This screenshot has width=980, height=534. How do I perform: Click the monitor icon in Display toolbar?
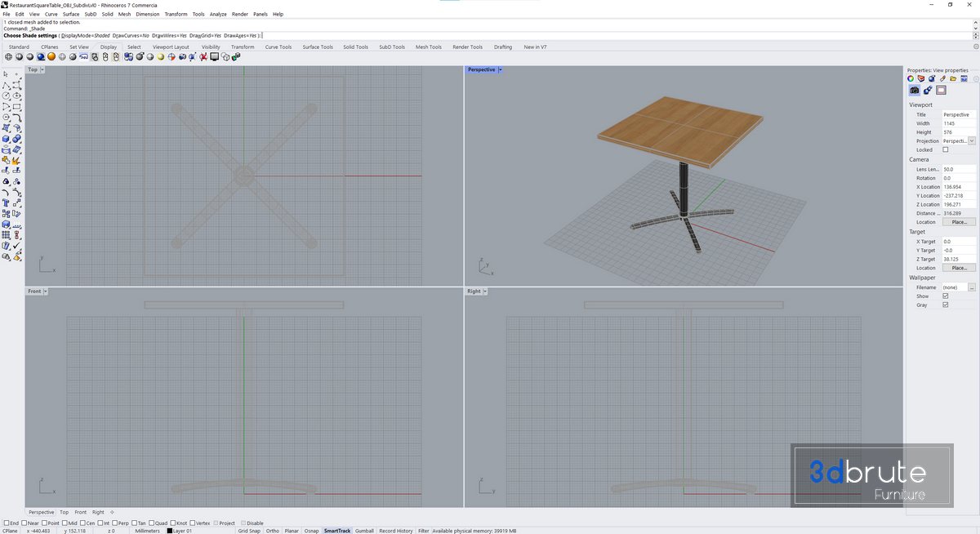[x=214, y=57]
